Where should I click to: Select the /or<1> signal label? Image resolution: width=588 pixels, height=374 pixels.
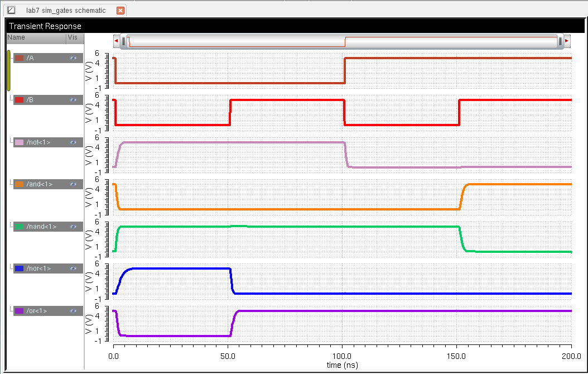[x=37, y=310]
